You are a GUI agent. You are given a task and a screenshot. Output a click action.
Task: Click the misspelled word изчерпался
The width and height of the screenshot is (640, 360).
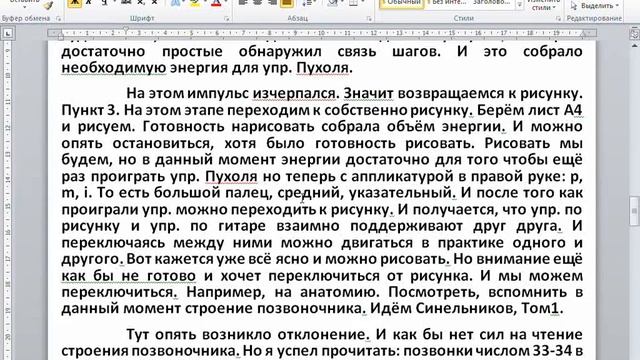point(293,93)
